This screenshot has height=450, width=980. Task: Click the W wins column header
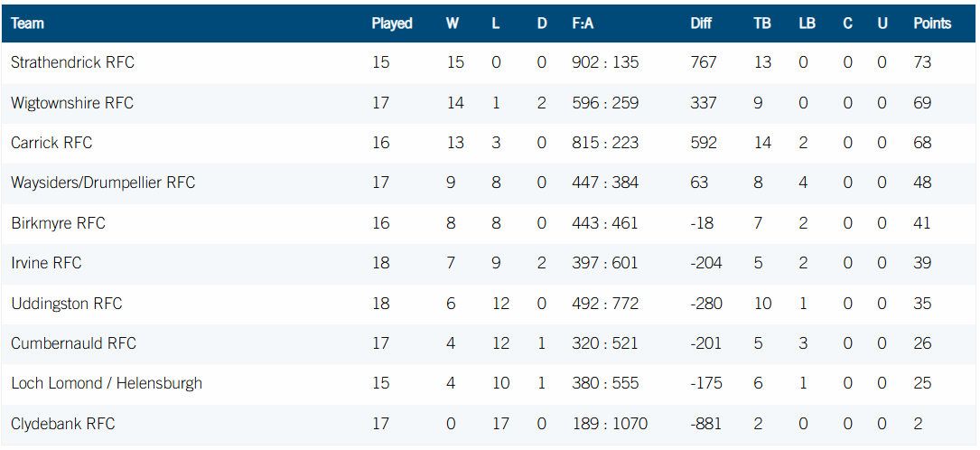[453, 23]
